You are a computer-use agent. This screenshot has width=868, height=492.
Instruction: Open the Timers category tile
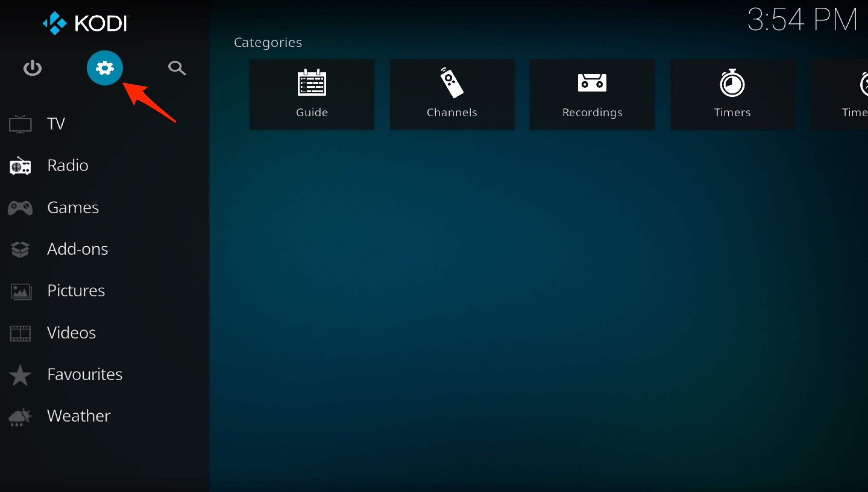click(732, 94)
